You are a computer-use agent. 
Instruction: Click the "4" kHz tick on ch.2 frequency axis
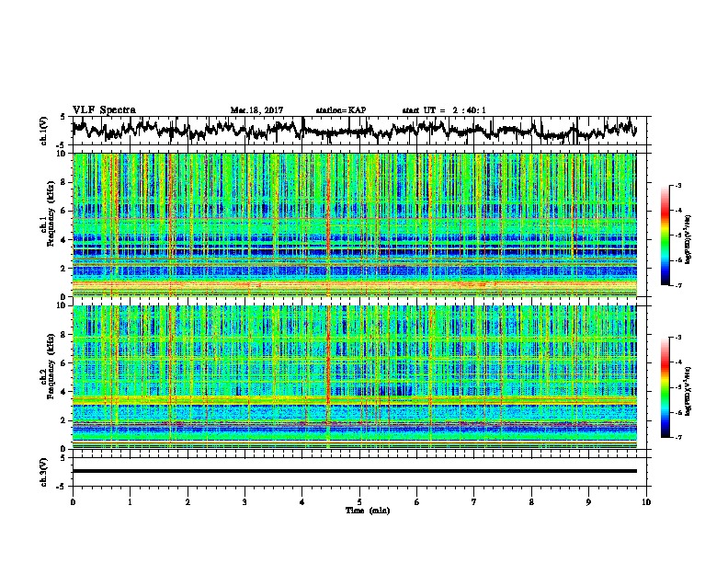coord(65,392)
